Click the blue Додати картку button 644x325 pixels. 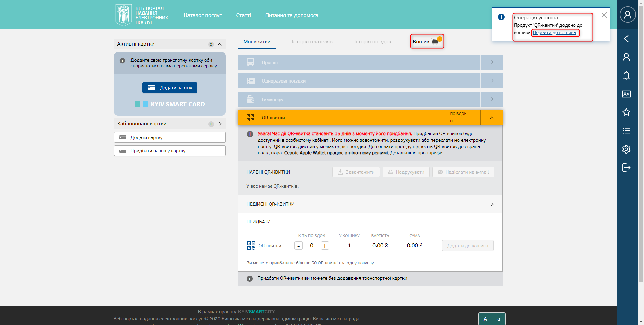tap(169, 88)
